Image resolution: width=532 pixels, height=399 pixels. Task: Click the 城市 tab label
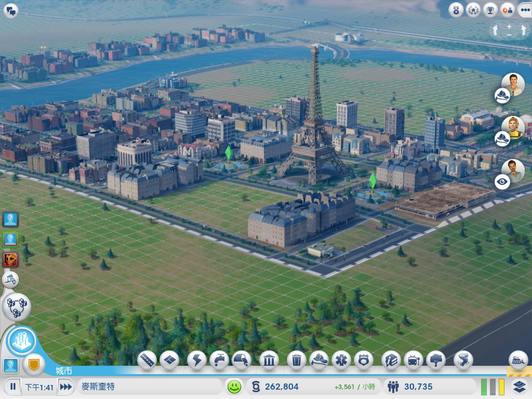[x=64, y=371]
